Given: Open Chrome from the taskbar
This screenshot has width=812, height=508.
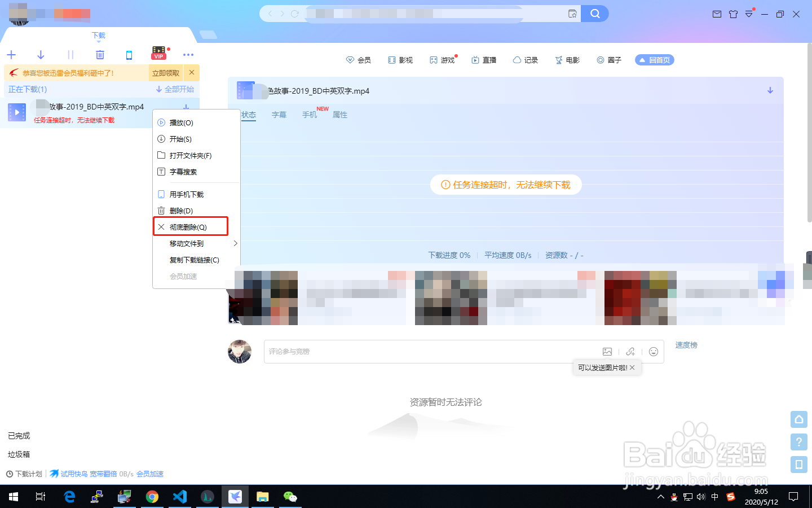Looking at the screenshot, I should pyautogui.click(x=152, y=497).
